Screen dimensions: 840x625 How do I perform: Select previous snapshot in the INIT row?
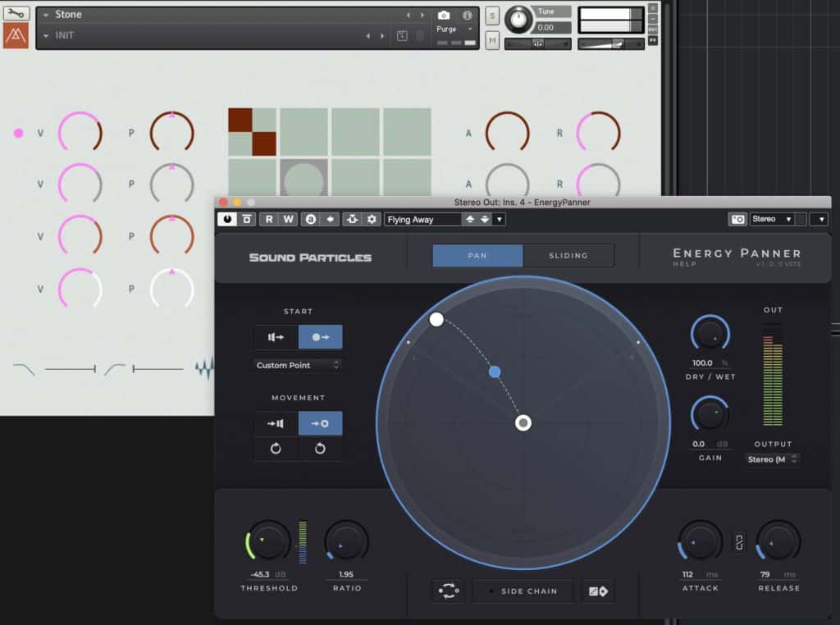[x=368, y=36]
